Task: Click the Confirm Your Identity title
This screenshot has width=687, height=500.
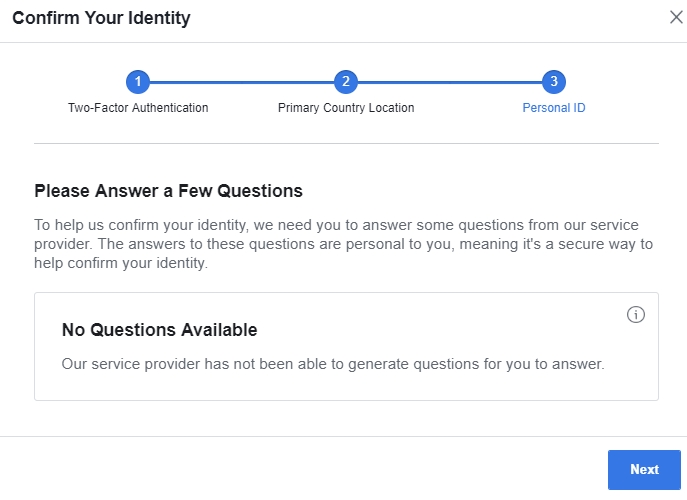Action: [101, 18]
